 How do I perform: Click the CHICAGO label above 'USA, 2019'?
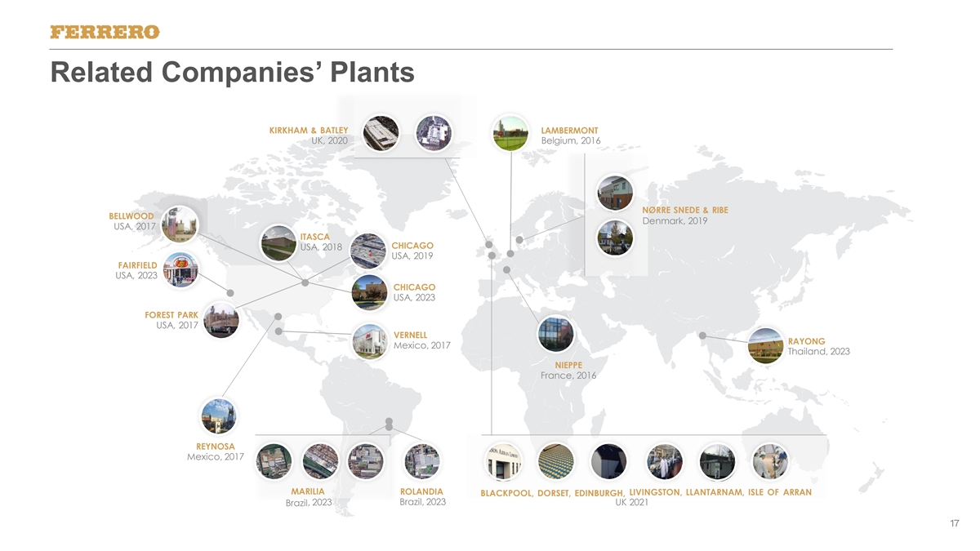tap(413, 246)
